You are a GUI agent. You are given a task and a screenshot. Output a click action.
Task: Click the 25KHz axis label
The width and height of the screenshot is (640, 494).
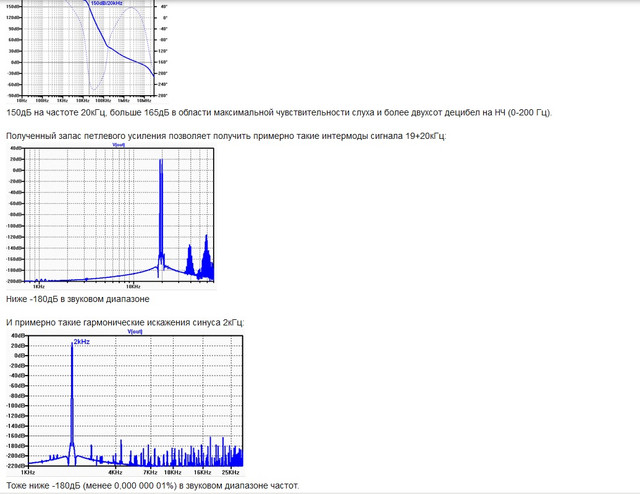click(x=231, y=472)
